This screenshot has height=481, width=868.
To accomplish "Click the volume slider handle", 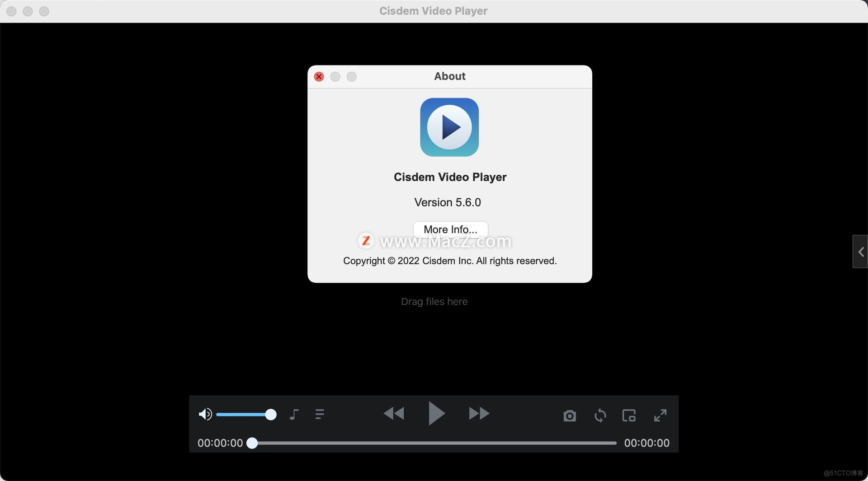I will (x=271, y=415).
